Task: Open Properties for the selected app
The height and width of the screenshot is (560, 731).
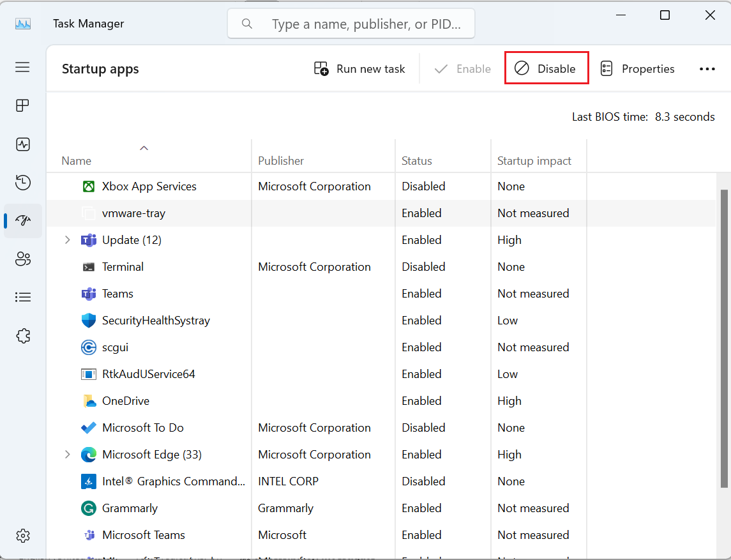Action: point(638,68)
